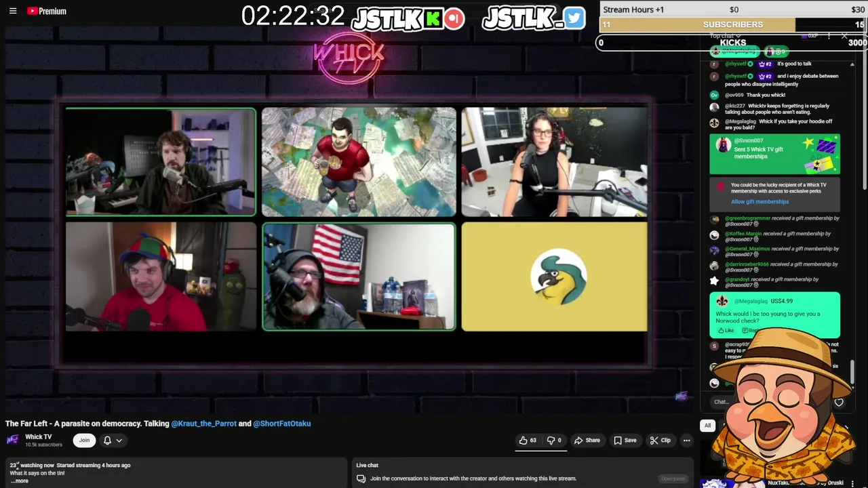Viewport: 868px width, 488px height.
Task: Select the parrot logo yellow tile
Action: click(554, 277)
